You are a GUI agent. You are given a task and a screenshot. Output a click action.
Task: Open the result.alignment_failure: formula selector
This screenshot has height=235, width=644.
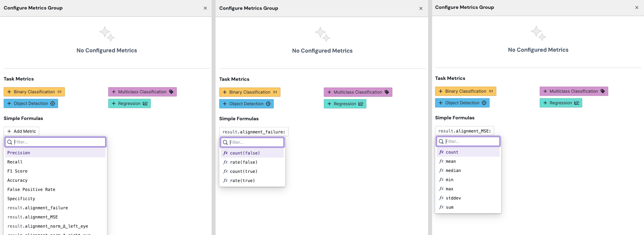pyautogui.click(x=254, y=132)
